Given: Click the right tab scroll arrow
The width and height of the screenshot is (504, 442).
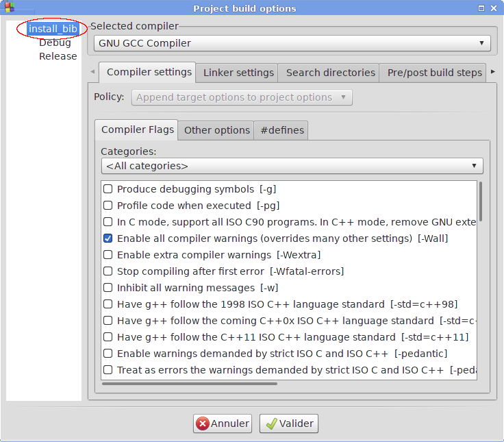Looking at the screenshot, I should click(492, 72).
